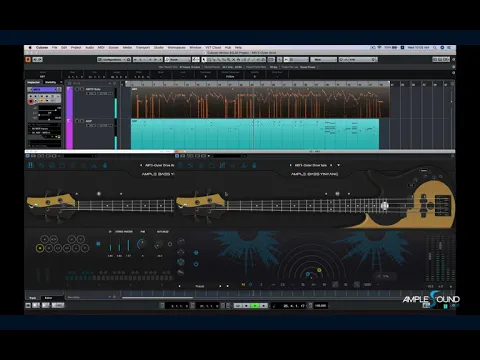This screenshot has height=360, width=480.
Task: Toggle the zone layout buttons group
Action: [441, 60]
